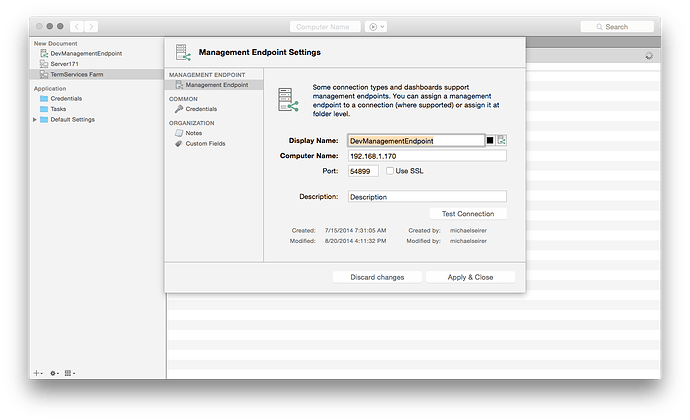Click Discard changes
The height and width of the screenshot is (420, 690).
coord(378,277)
